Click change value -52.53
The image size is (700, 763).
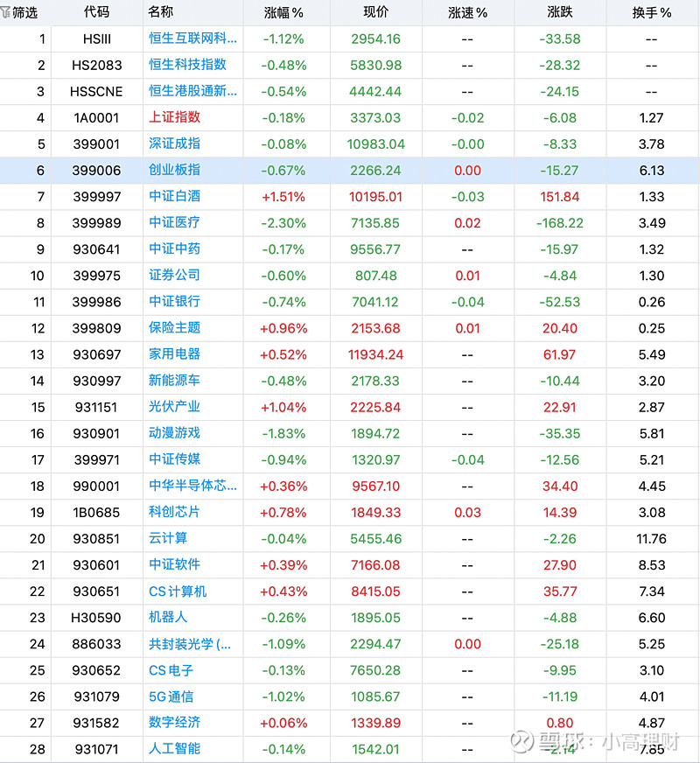559,302
